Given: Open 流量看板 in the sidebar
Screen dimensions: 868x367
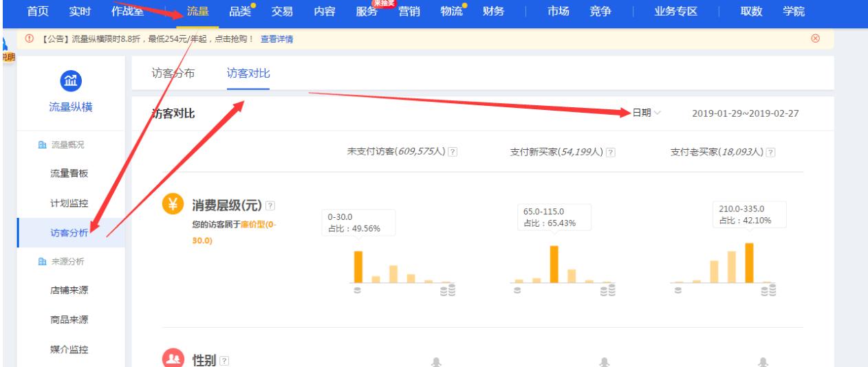Looking at the screenshot, I should pyautogui.click(x=69, y=173).
